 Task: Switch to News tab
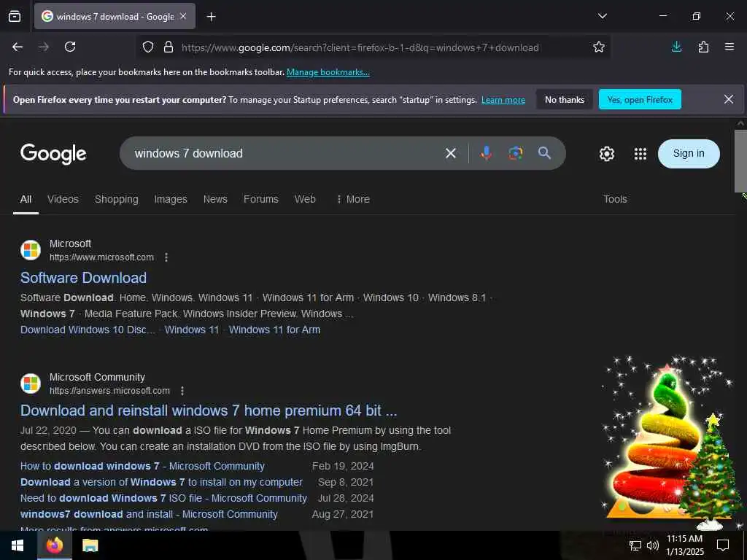pos(215,200)
